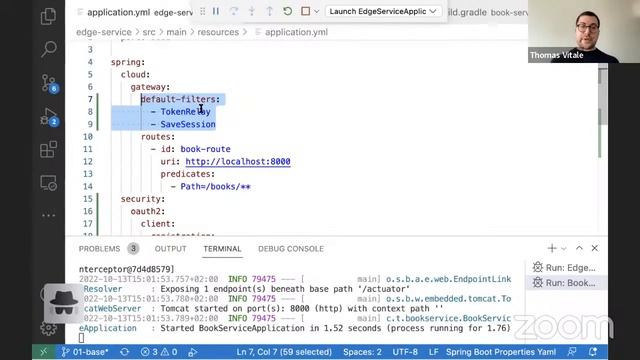This screenshot has height=360, width=640.
Task: Click Step Into in debug toolbar
Action: (x=252, y=11)
